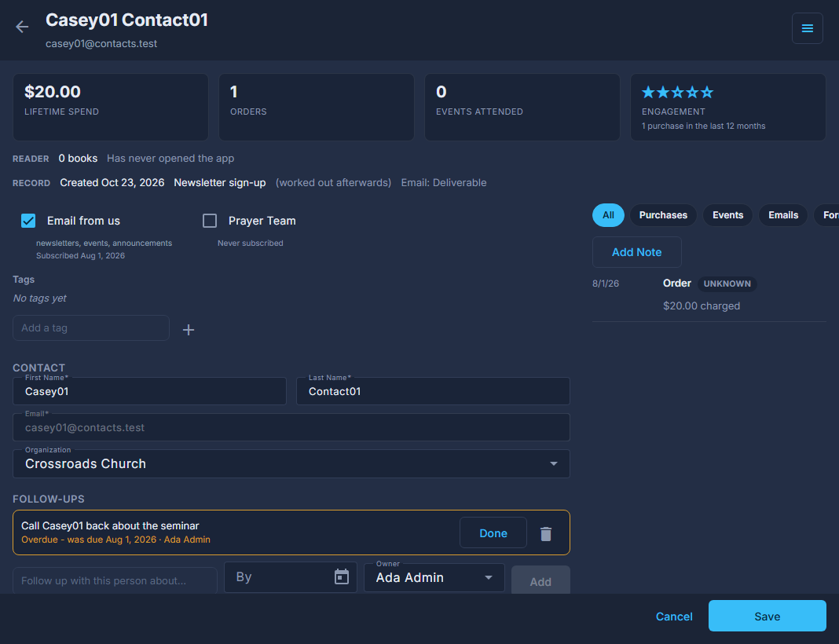This screenshot has width=839, height=644.
Task: Expand the Organization dropdown
Action: 291,463
